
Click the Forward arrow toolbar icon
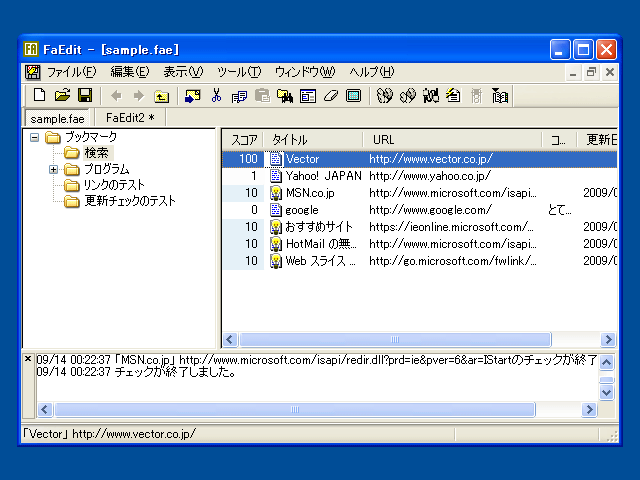(139, 96)
